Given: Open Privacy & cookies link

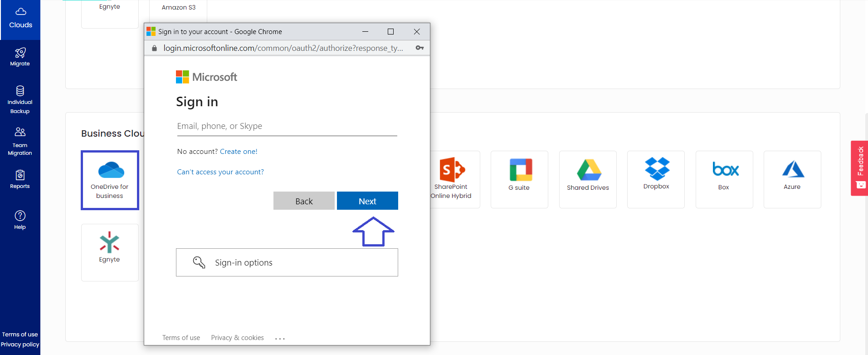Looking at the screenshot, I should coord(237,338).
